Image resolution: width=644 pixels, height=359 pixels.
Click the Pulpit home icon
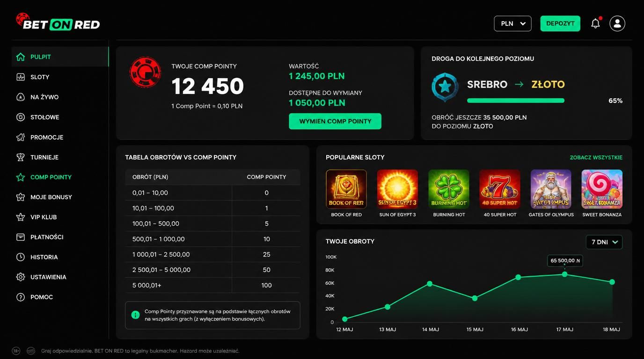21,57
